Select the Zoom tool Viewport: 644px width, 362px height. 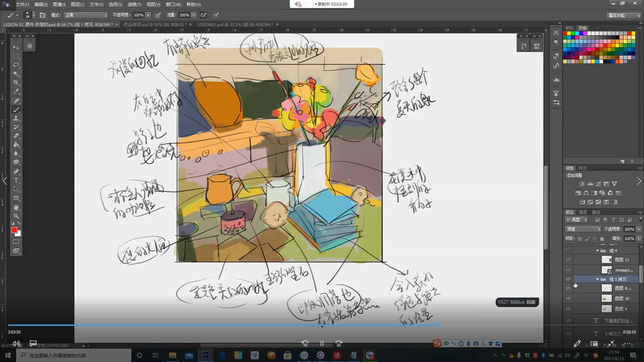tap(16, 216)
